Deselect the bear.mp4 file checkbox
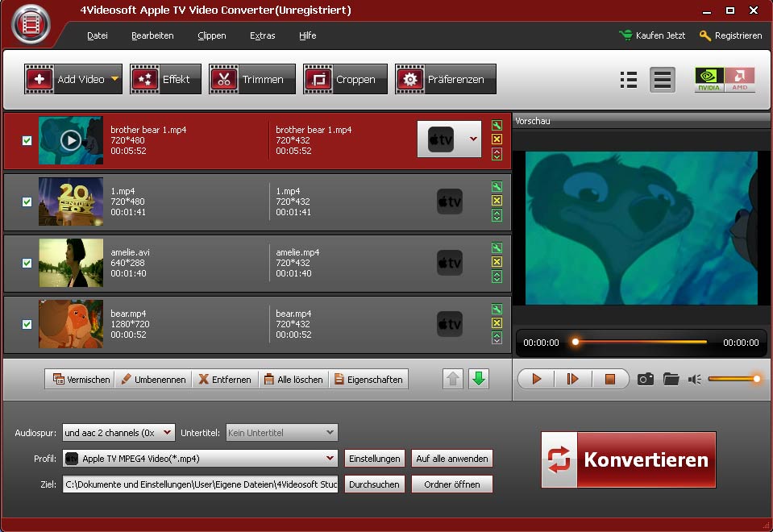The image size is (773, 532). click(27, 324)
